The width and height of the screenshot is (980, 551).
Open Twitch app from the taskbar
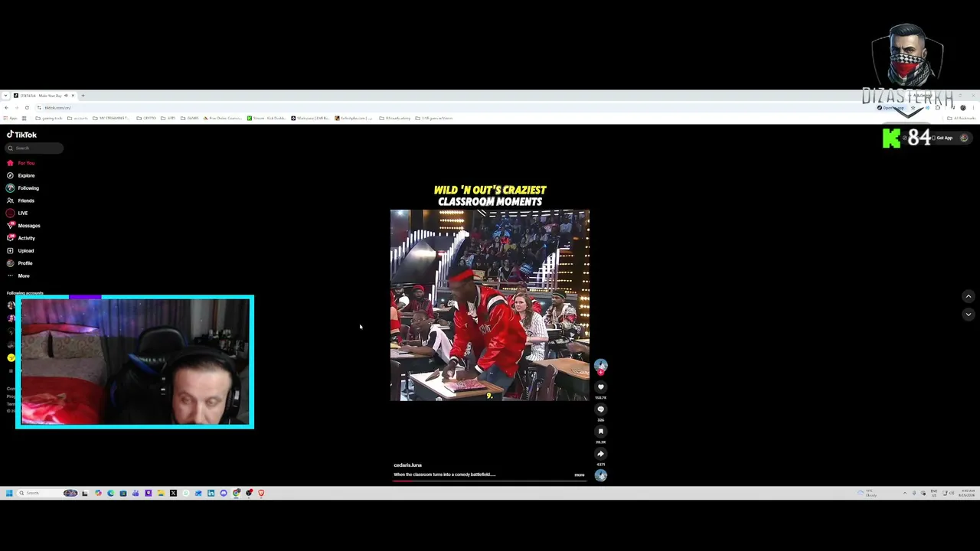[x=148, y=494]
